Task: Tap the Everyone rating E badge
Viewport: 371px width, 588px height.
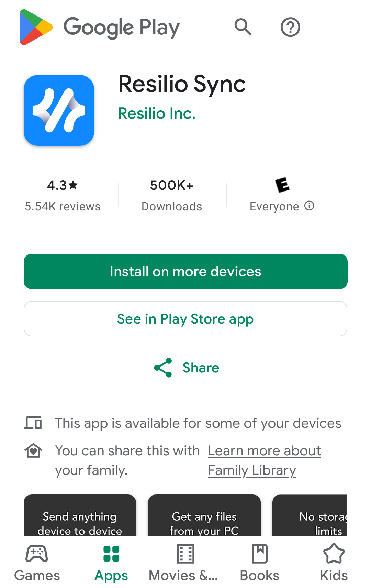Action: click(x=282, y=185)
